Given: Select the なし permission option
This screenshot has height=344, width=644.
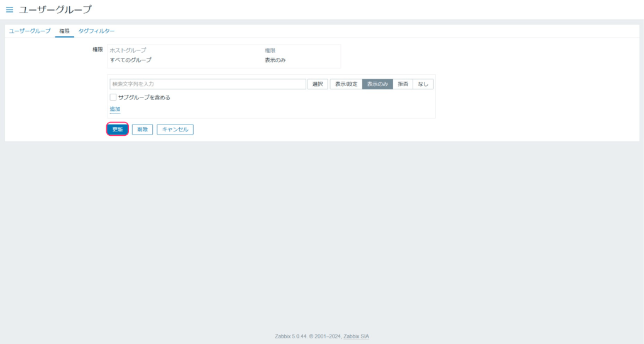Looking at the screenshot, I should pos(423,84).
